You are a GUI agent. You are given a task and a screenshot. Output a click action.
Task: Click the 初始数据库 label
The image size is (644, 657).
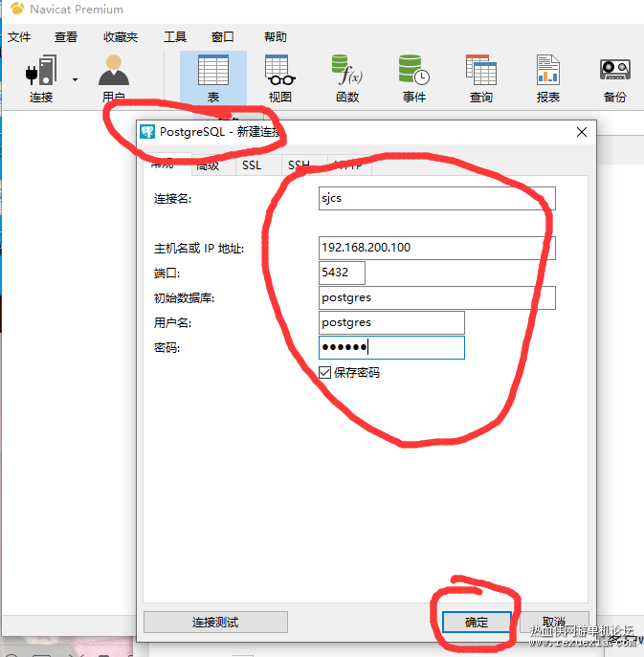click(184, 298)
